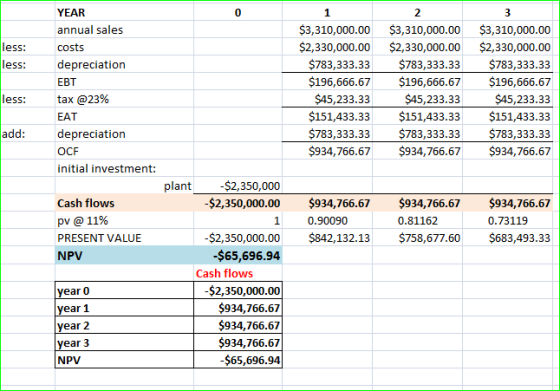The height and width of the screenshot is (391, 560).
Task: Select tax value for year 1
Action: tap(327, 99)
